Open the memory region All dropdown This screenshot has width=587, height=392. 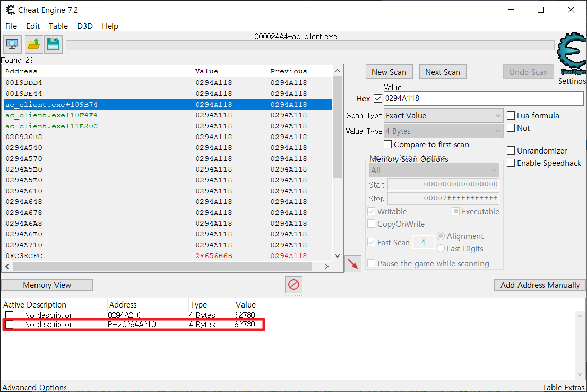[434, 171]
